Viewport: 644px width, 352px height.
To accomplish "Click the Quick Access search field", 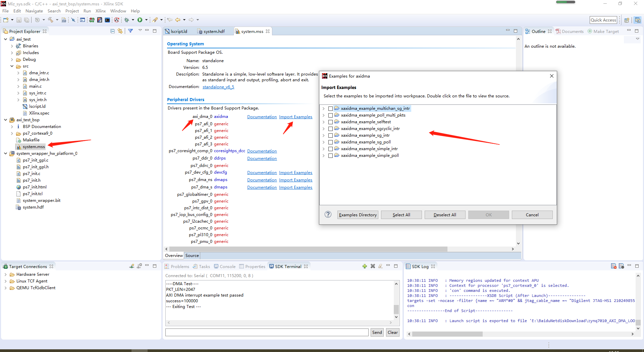I will [603, 20].
